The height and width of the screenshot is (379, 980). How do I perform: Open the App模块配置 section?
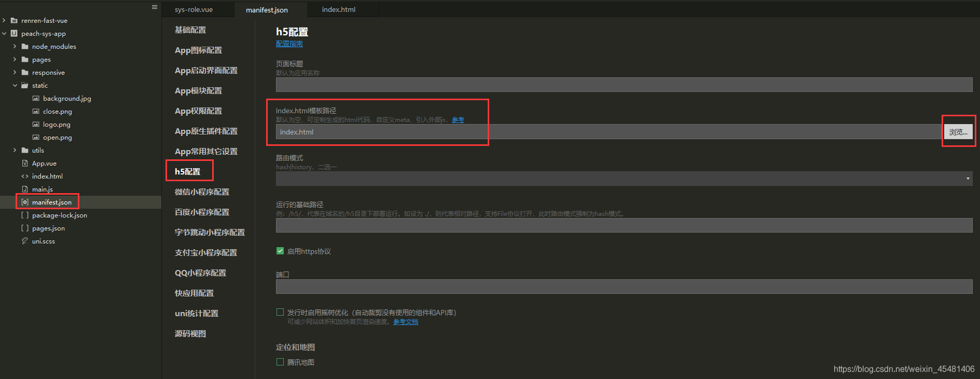coord(198,91)
